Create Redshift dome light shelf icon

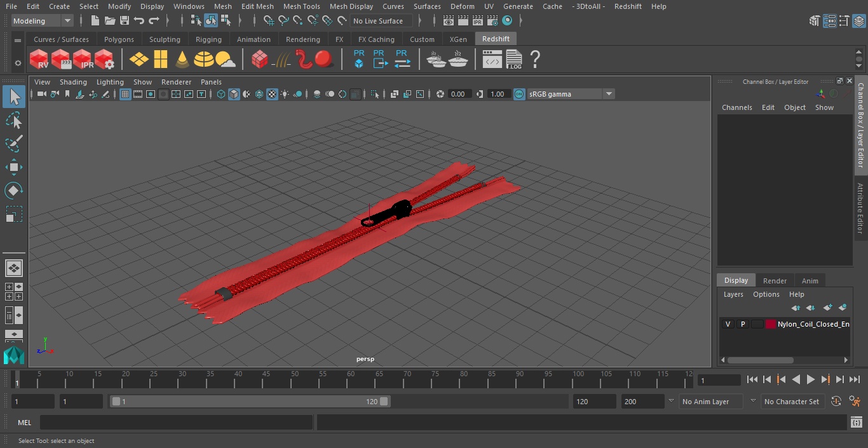204,60
